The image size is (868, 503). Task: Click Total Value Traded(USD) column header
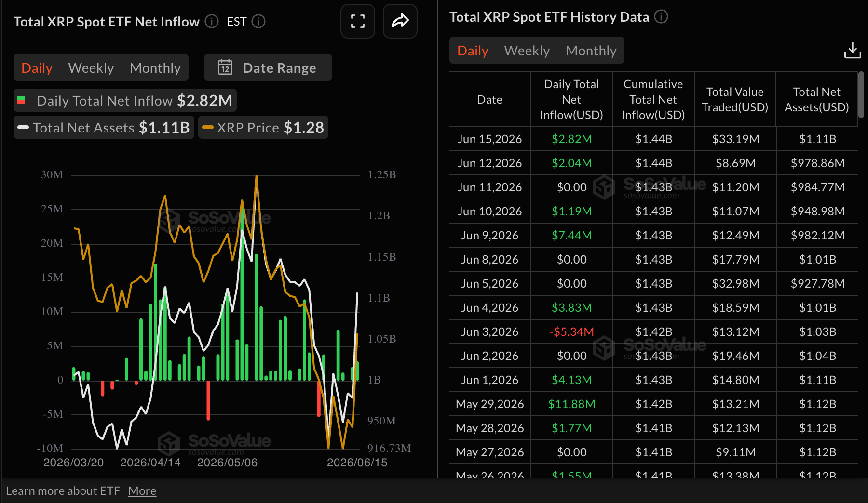pos(735,100)
